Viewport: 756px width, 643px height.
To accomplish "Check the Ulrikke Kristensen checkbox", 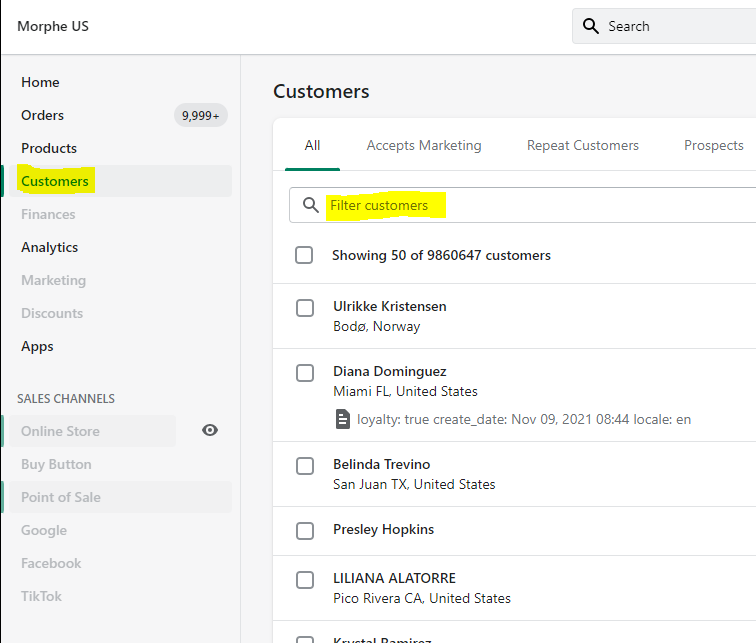I will [x=305, y=308].
